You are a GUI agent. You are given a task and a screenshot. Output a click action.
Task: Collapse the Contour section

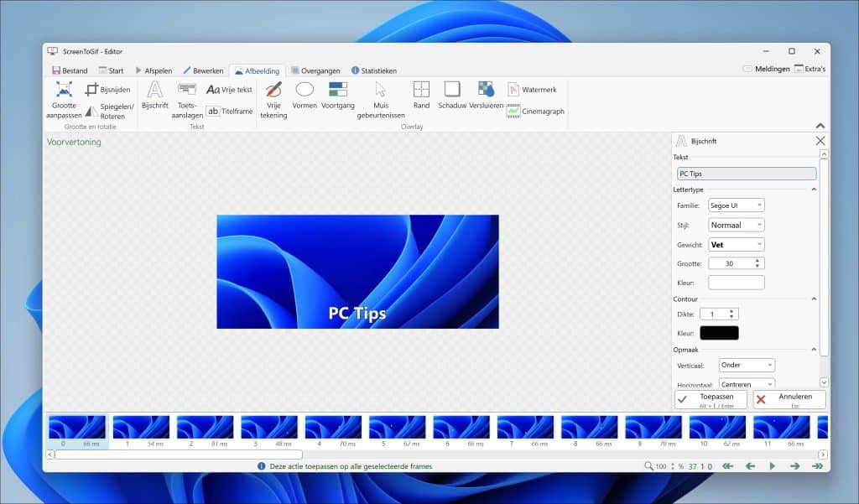tap(814, 299)
